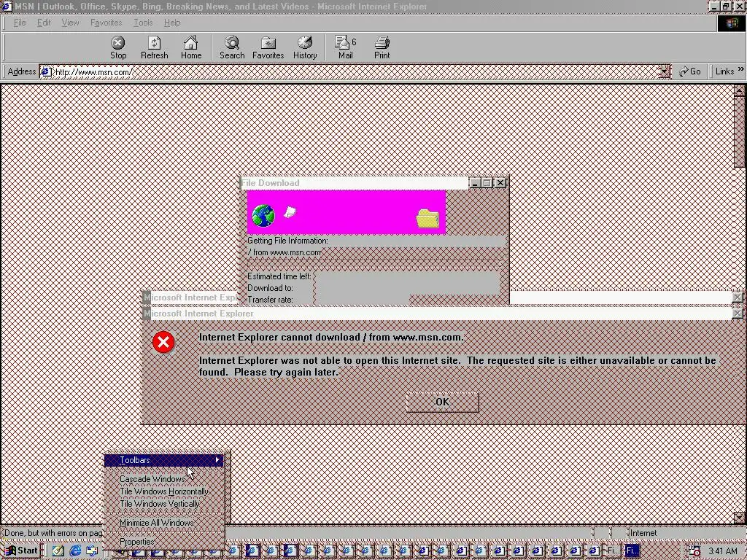Launch Internet Explorer from quick launch
Image resolution: width=747 pixels, height=560 pixels.
pyautogui.click(x=75, y=551)
